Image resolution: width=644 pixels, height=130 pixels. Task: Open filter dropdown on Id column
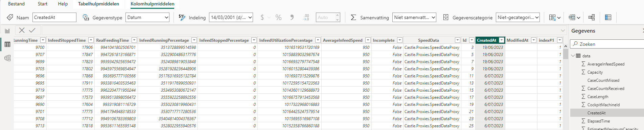point(472,40)
